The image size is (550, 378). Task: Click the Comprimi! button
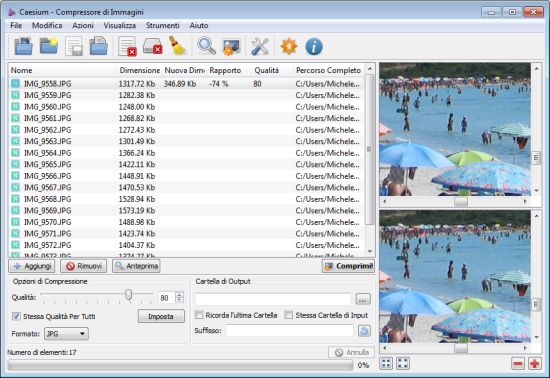(x=348, y=266)
